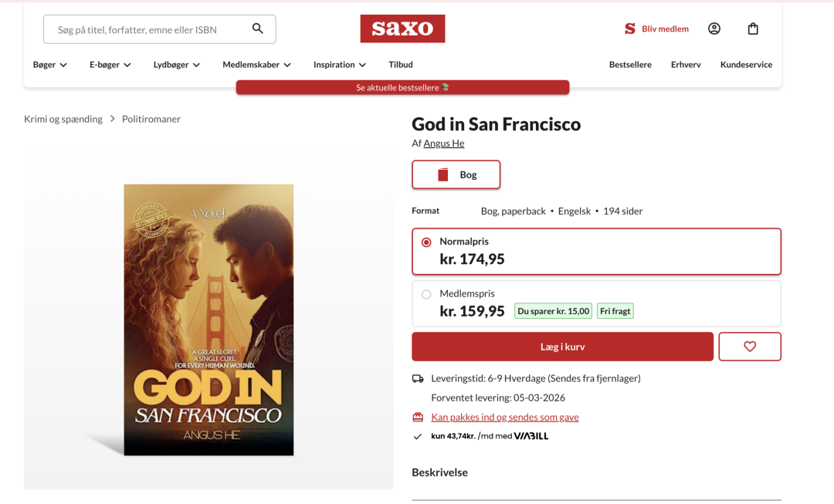
Task: Select the Medlemspris radio button
Action: pos(426,294)
